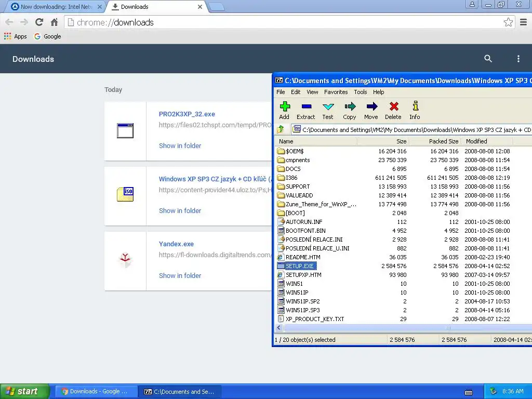Click the system tray icon beside clock
532x399 pixels.
click(x=494, y=391)
